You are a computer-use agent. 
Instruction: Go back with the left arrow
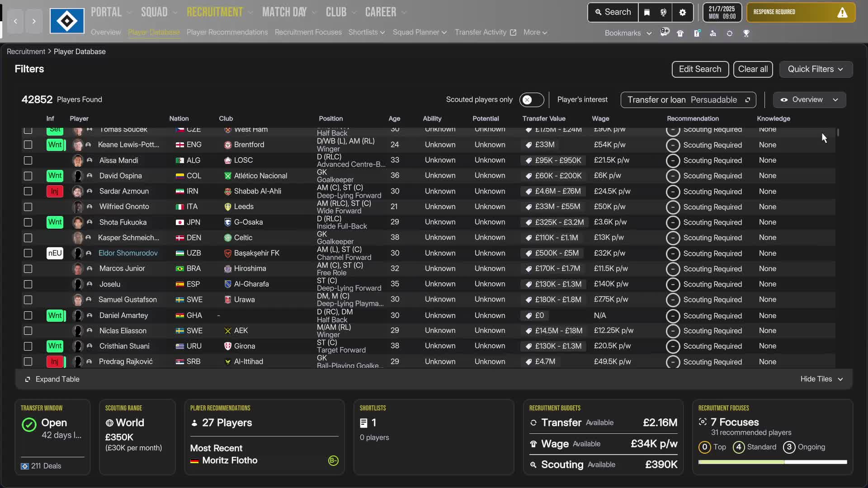[x=15, y=21]
